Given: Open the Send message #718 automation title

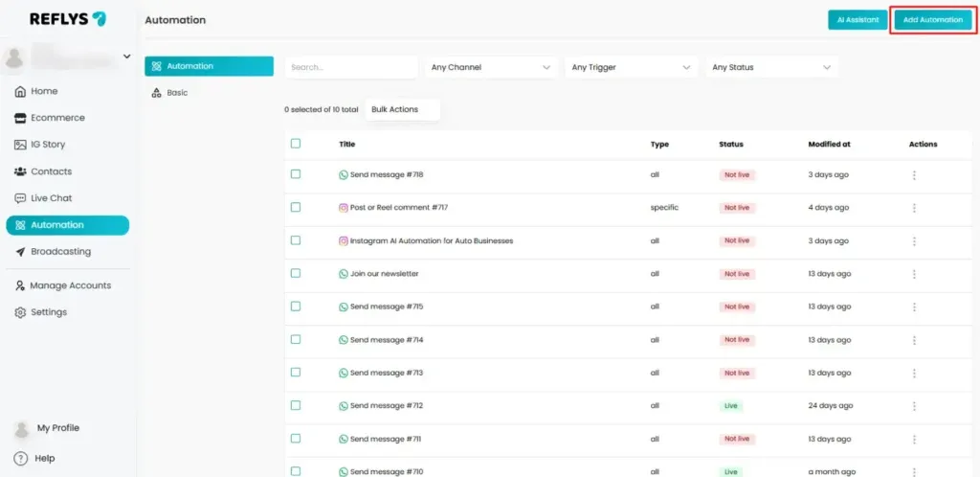Looking at the screenshot, I should (387, 175).
